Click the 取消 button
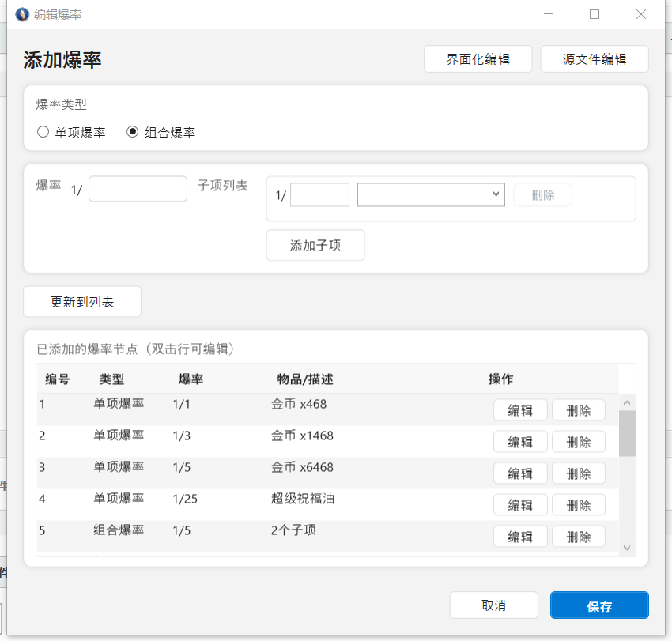The width and height of the screenshot is (672, 641). click(493, 605)
